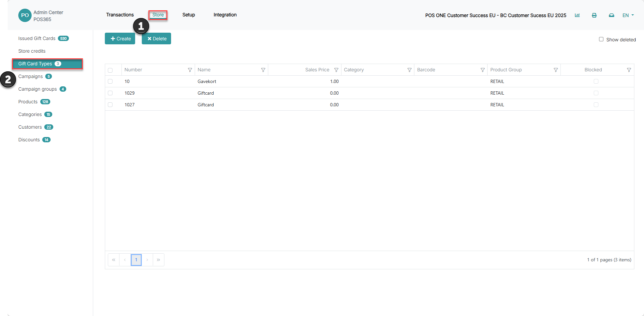Sort by Blocked column header
644x316 pixels.
(593, 70)
